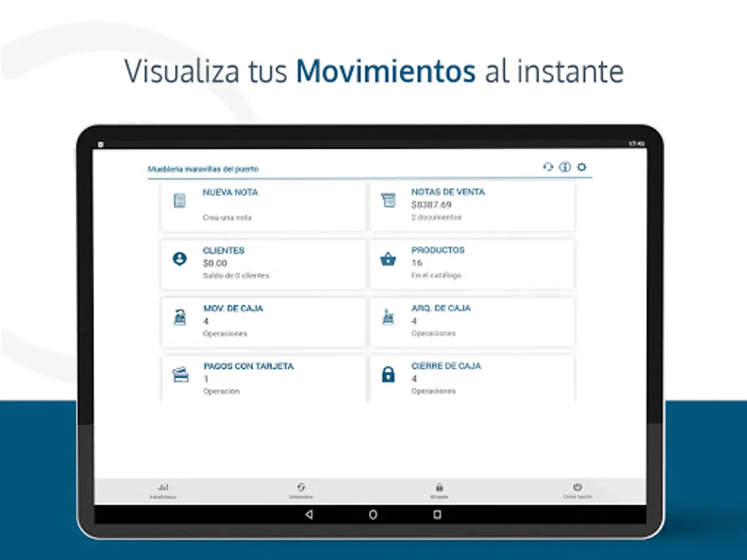Choose the Cerrar sesión tab
This screenshot has height=560, width=747.
[x=578, y=492]
